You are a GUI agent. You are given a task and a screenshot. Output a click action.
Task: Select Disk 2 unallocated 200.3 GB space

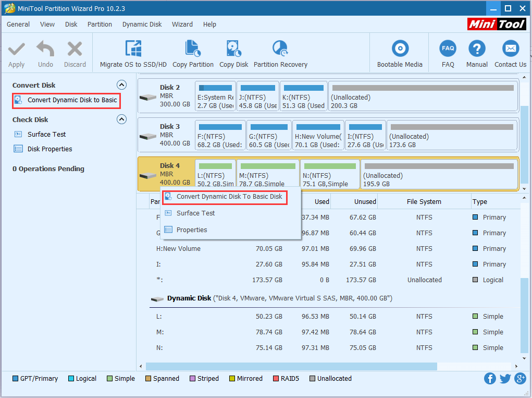[x=423, y=97]
